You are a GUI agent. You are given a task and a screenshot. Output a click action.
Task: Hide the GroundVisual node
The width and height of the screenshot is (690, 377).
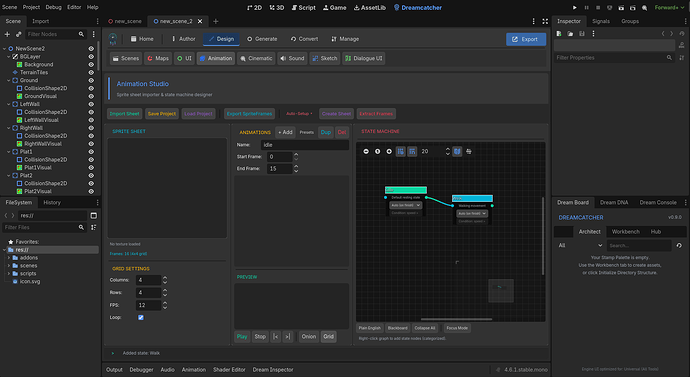(x=91, y=96)
